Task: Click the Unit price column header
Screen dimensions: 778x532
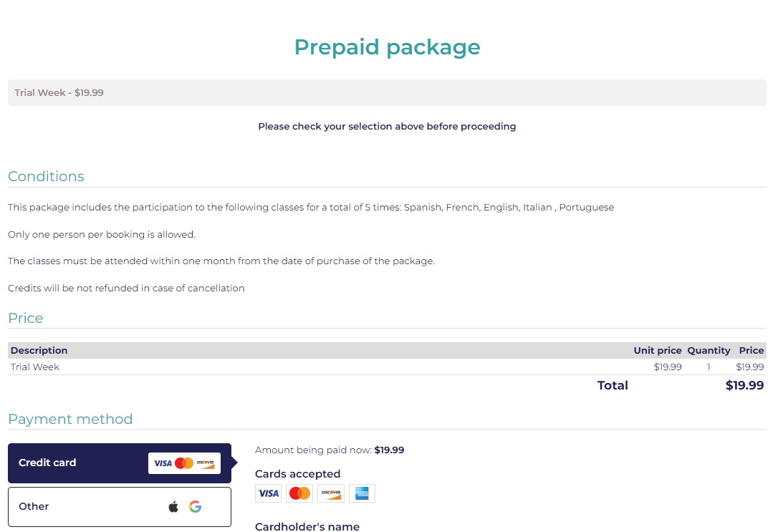Action: click(x=658, y=351)
